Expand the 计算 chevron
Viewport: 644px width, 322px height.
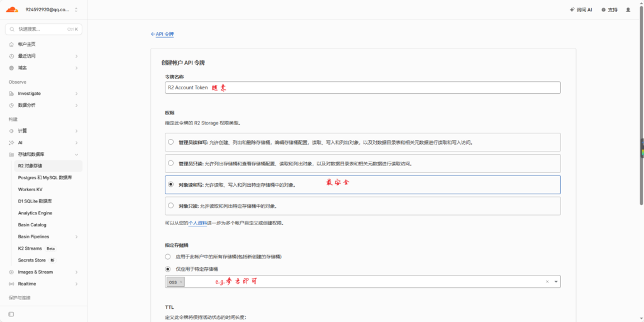[76, 131]
